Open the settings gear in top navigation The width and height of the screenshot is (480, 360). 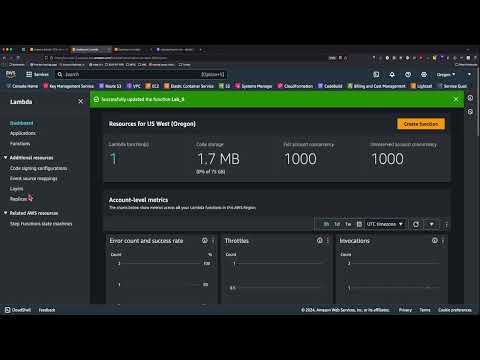pyautogui.click(x=424, y=75)
